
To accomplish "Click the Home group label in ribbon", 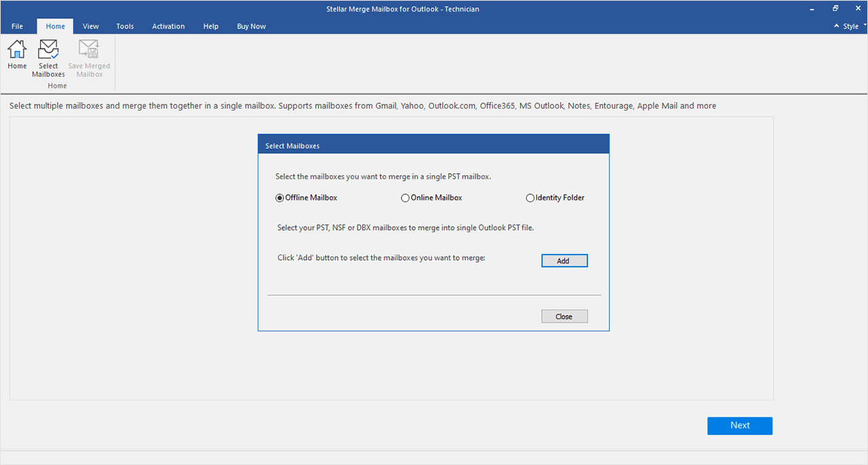I will tap(58, 86).
